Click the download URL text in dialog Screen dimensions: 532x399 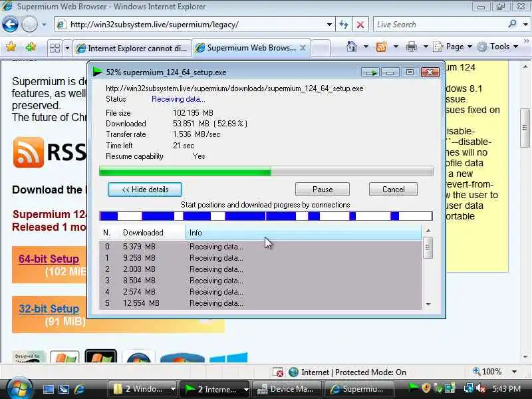pyautogui.click(x=235, y=88)
